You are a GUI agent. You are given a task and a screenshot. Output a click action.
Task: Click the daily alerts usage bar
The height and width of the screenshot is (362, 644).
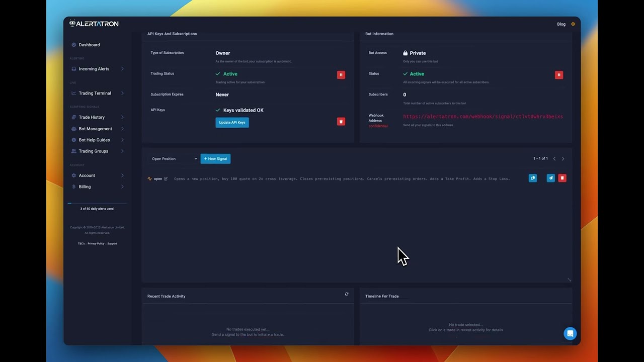[x=97, y=203]
